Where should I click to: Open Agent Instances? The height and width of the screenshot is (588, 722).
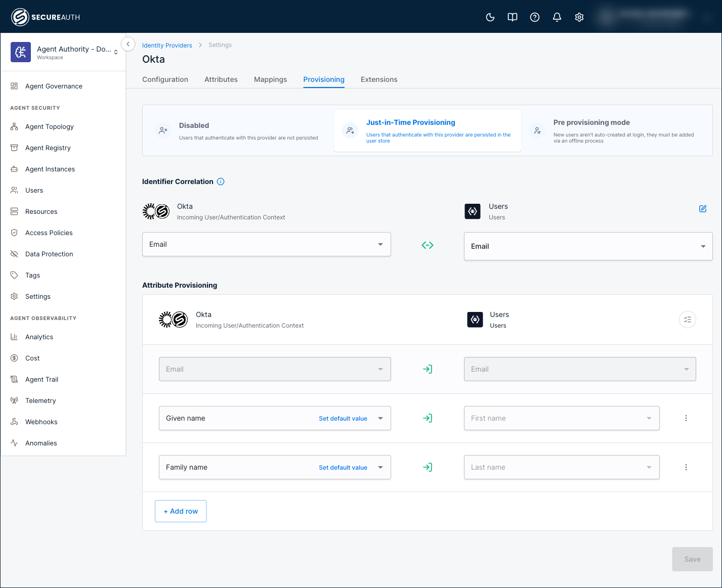click(x=50, y=169)
